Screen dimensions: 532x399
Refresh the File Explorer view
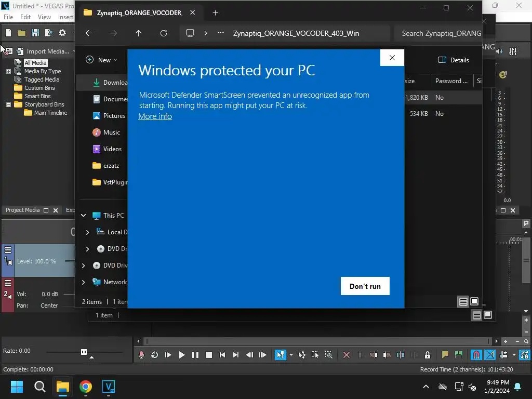click(x=164, y=33)
